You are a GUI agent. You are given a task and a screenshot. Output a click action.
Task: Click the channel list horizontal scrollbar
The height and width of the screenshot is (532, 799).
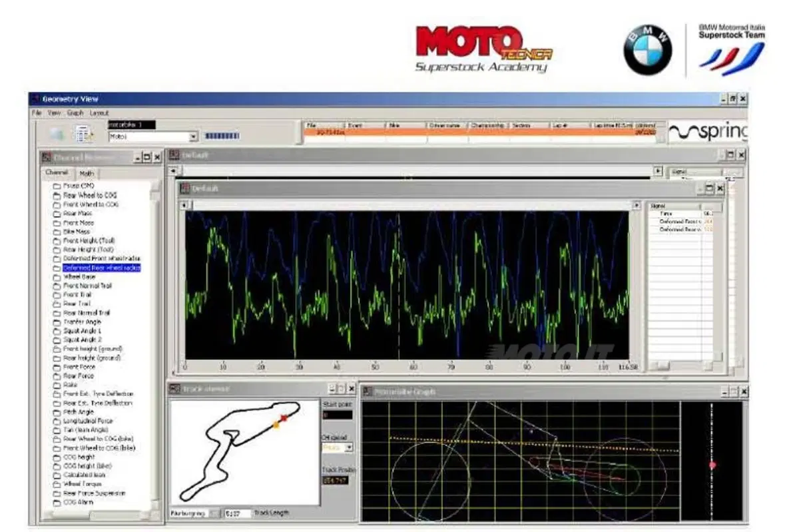97,515
